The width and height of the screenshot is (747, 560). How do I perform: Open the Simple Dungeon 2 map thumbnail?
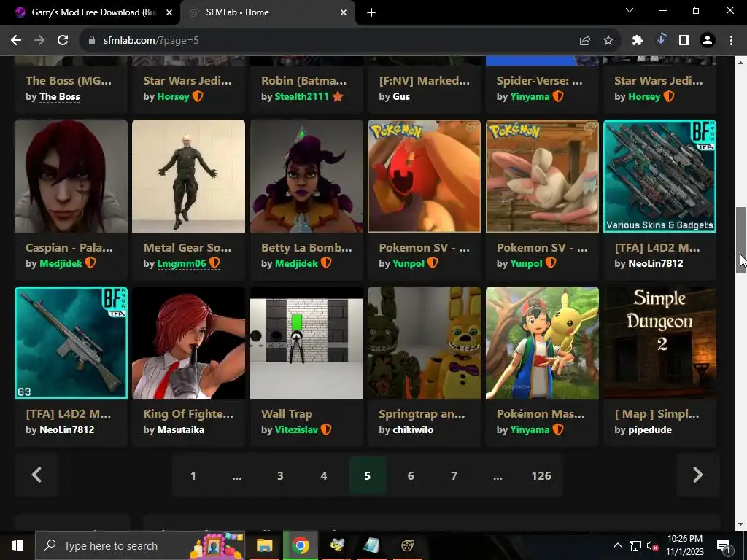click(x=659, y=343)
